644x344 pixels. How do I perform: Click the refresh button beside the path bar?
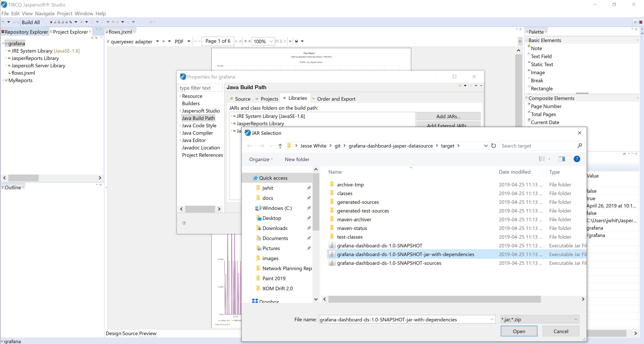[x=493, y=146]
